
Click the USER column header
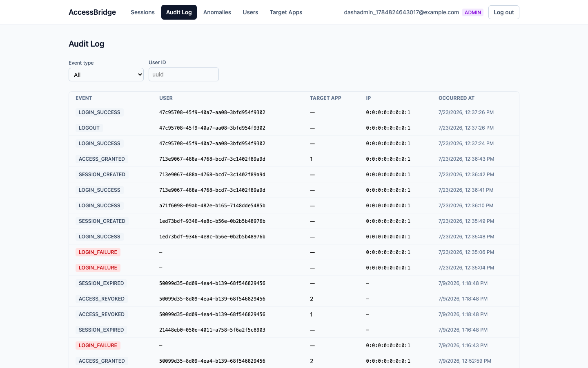point(166,98)
